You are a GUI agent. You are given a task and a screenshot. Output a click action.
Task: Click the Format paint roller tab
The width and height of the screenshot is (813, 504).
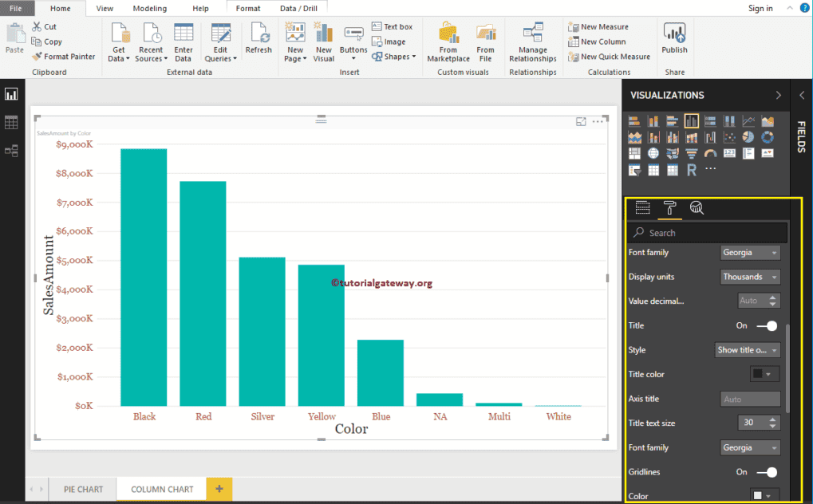click(669, 208)
